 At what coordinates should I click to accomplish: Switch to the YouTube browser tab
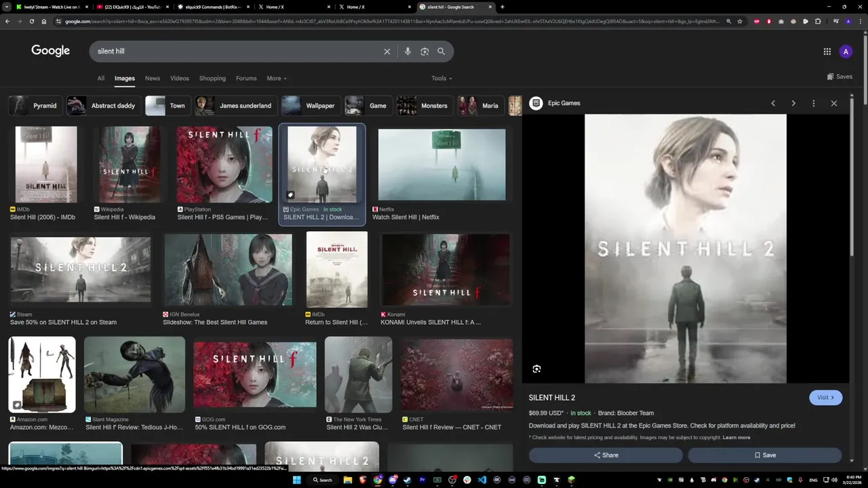click(132, 7)
